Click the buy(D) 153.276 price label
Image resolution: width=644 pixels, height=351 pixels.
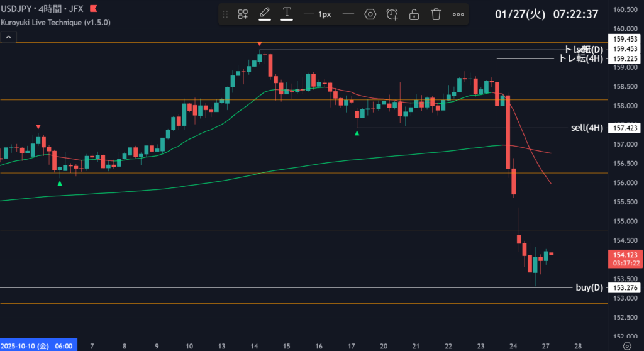pos(625,288)
